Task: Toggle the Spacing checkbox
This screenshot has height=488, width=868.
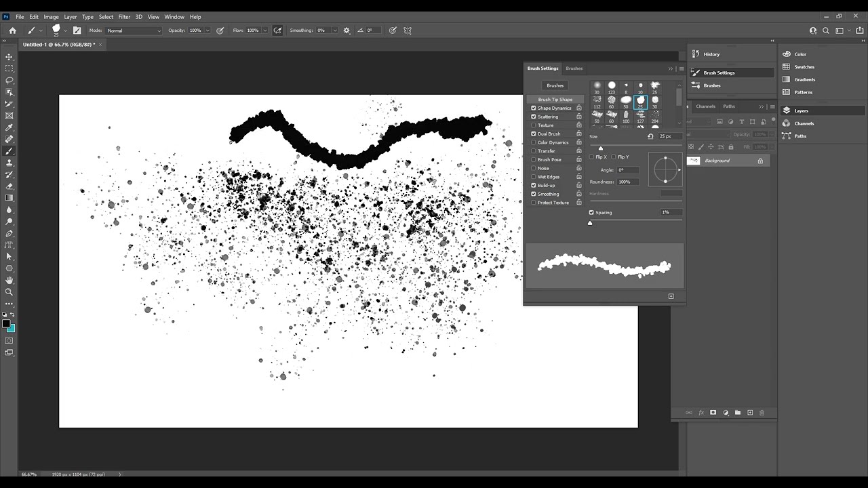Action: click(591, 212)
